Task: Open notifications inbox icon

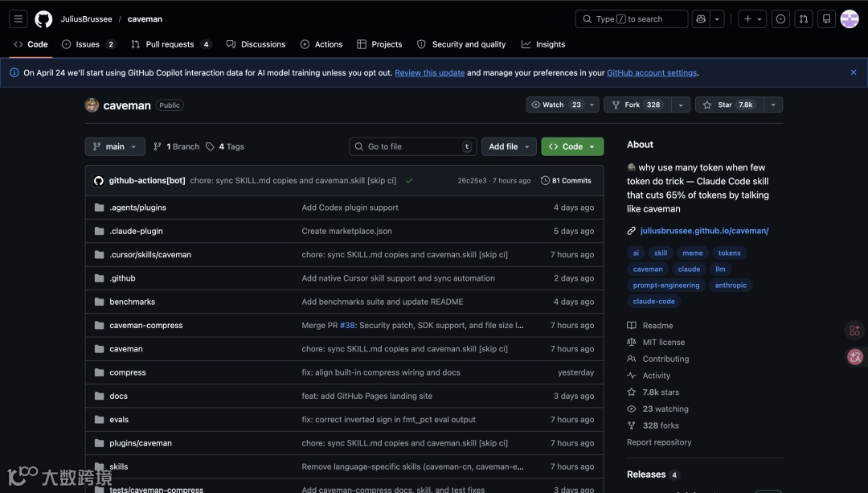Action: click(826, 18)
